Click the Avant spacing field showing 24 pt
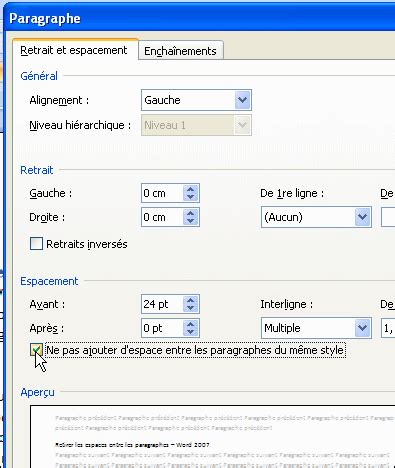 pos(162,304)
